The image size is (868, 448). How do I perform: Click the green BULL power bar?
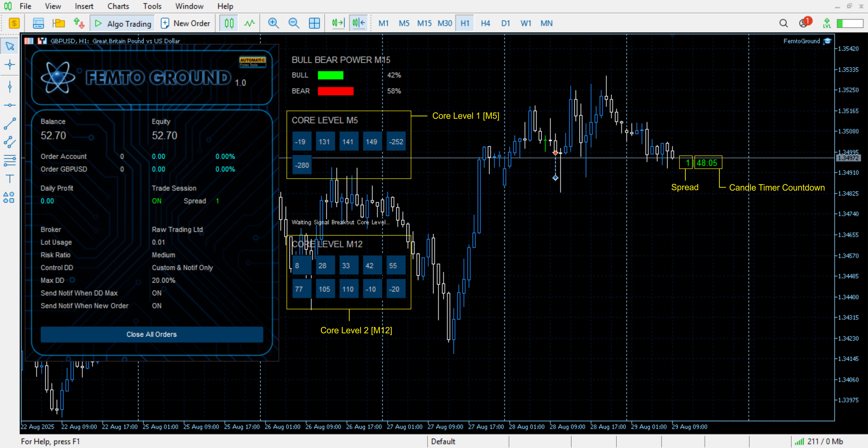coord(331,75)
